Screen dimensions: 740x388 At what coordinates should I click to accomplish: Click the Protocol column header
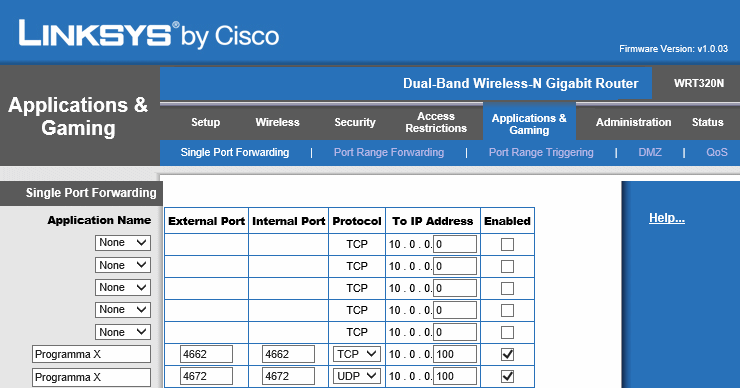[x=357, y=221]
